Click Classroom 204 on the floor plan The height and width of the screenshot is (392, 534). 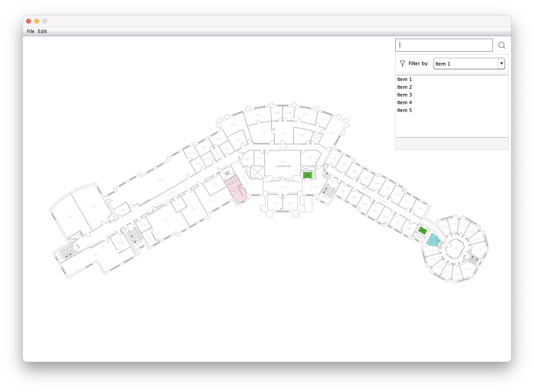(282, 164)
